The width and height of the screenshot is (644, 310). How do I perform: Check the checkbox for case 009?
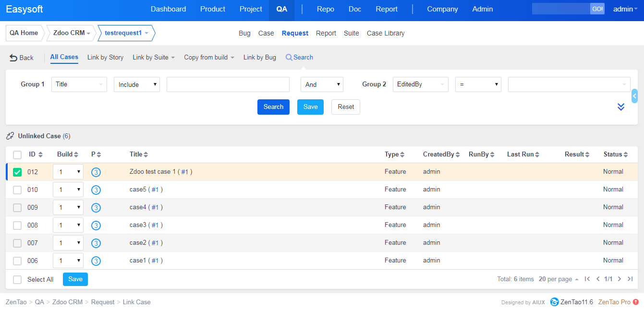coord(17,208)
